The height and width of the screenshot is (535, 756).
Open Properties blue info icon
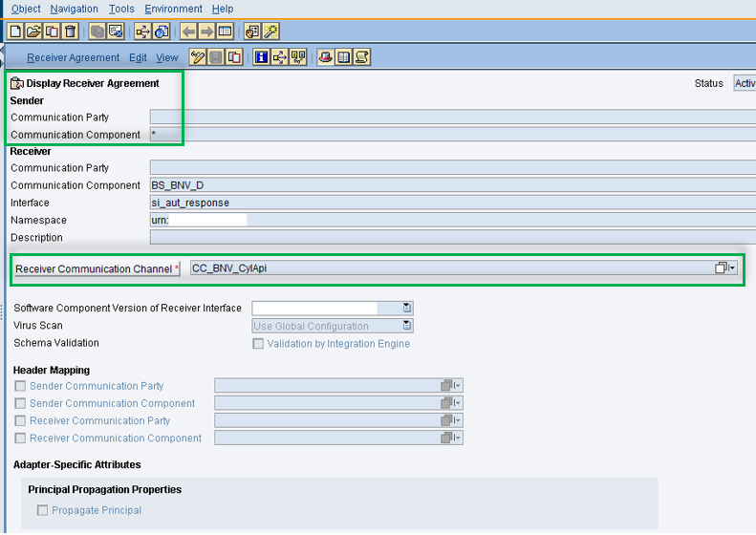261,57
